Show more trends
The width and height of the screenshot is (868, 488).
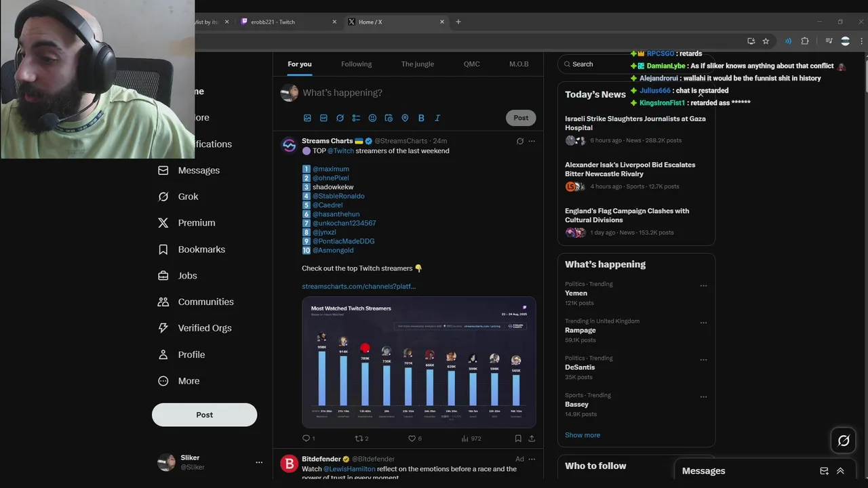tap(583, 435)
